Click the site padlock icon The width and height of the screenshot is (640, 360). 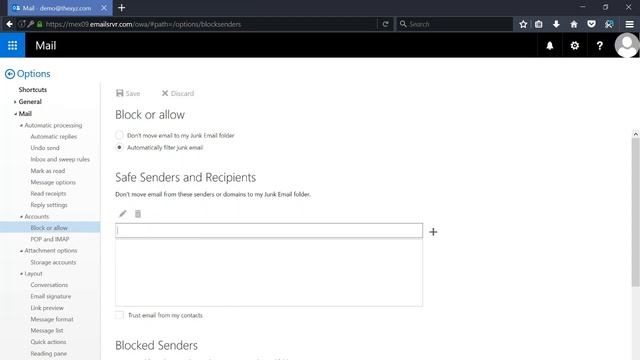point(39,24)
